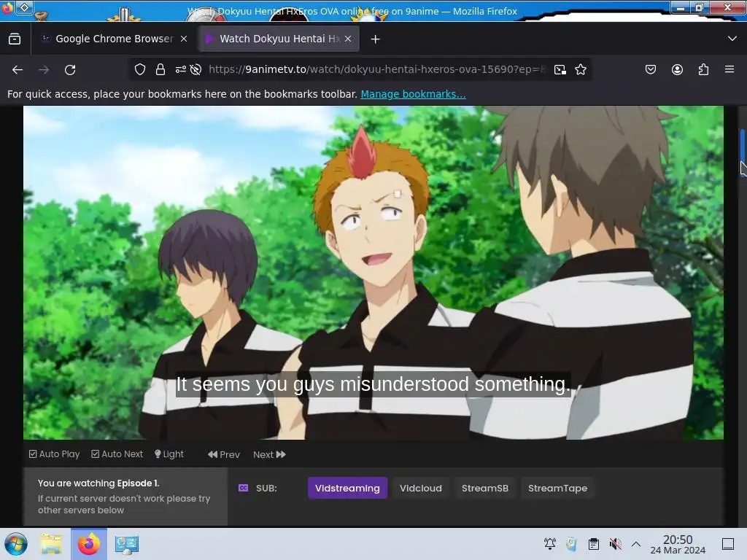Expand hidden system tray icons
747x560 pixels.
(x=636, y=544)
